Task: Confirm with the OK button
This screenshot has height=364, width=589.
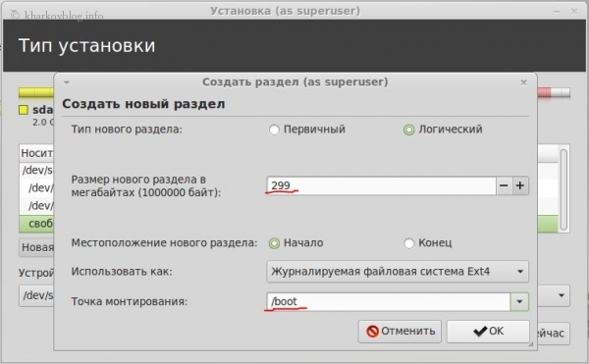Action: click(x=488, y=332)
